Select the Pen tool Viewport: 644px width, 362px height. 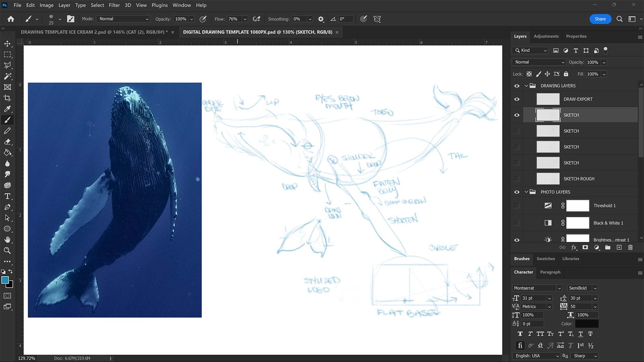click(x=7, y=207)
